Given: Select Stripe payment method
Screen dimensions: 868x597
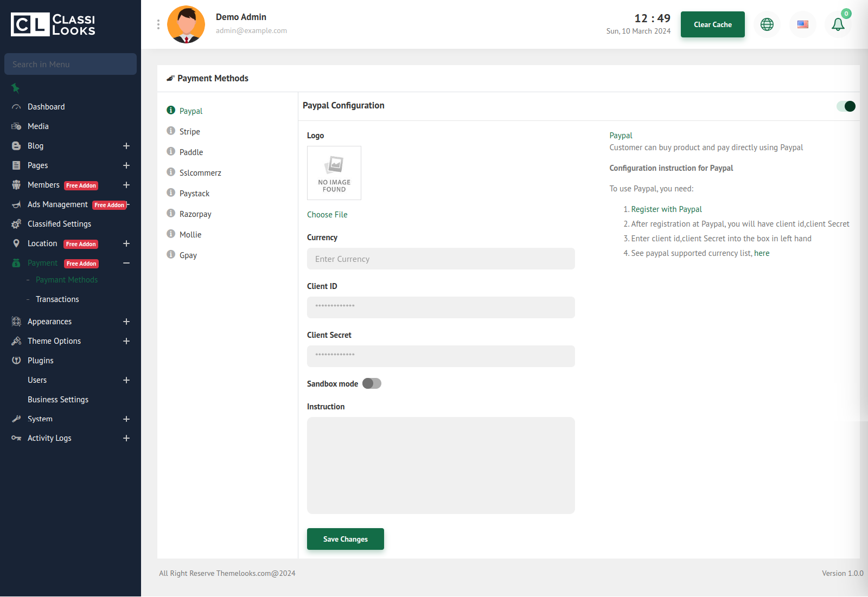Looking at the screenshot, I should point(190,132).
